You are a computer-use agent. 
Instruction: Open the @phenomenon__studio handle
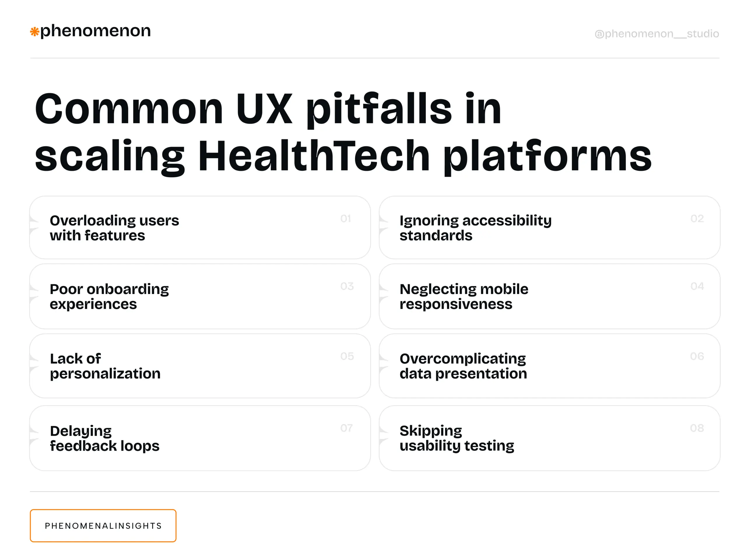pos(656,34)
